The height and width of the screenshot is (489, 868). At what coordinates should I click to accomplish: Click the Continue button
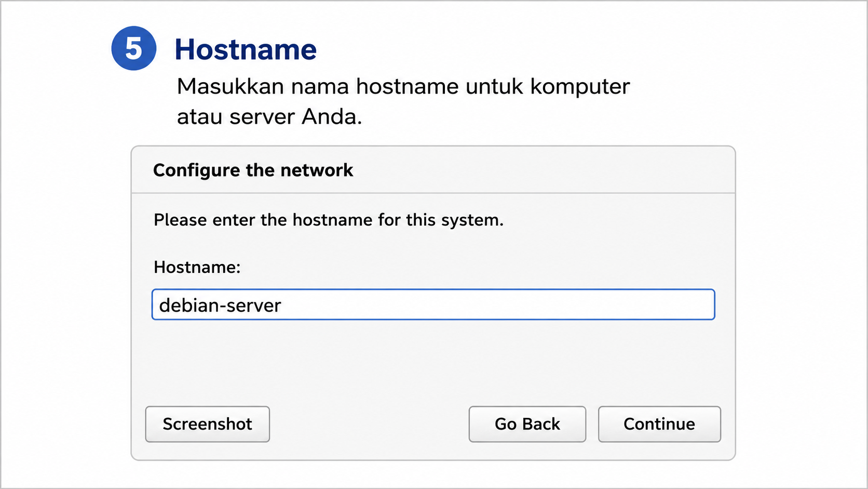tap(659, 424)
